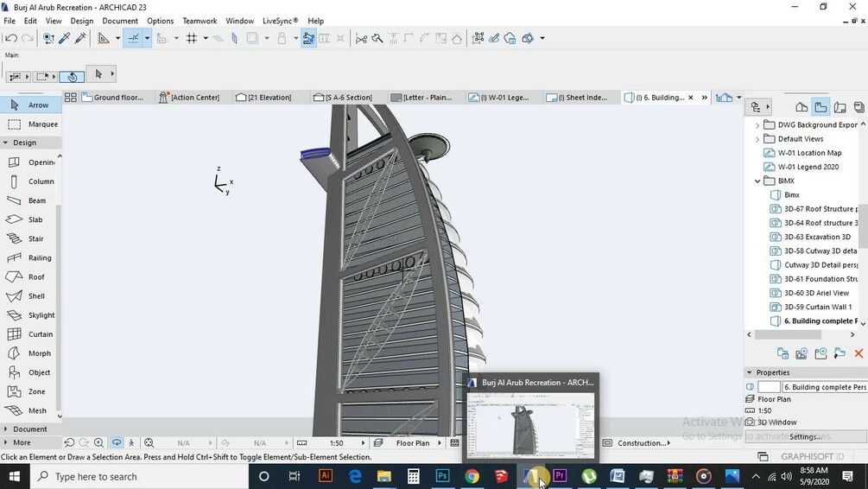Open the 3D visualization dropdown arrow
This screenshot has height=489, width=868.
click(542, 38)
